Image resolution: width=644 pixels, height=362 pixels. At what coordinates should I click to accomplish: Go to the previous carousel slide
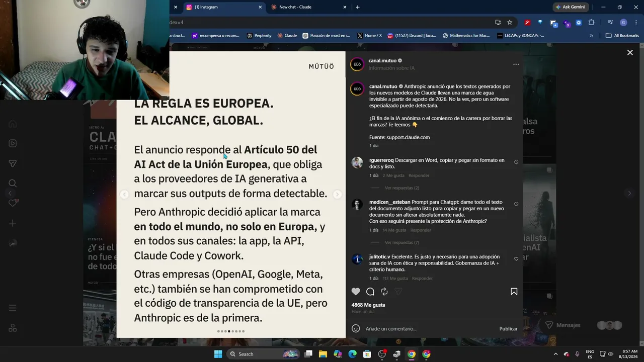coord(125,195)
